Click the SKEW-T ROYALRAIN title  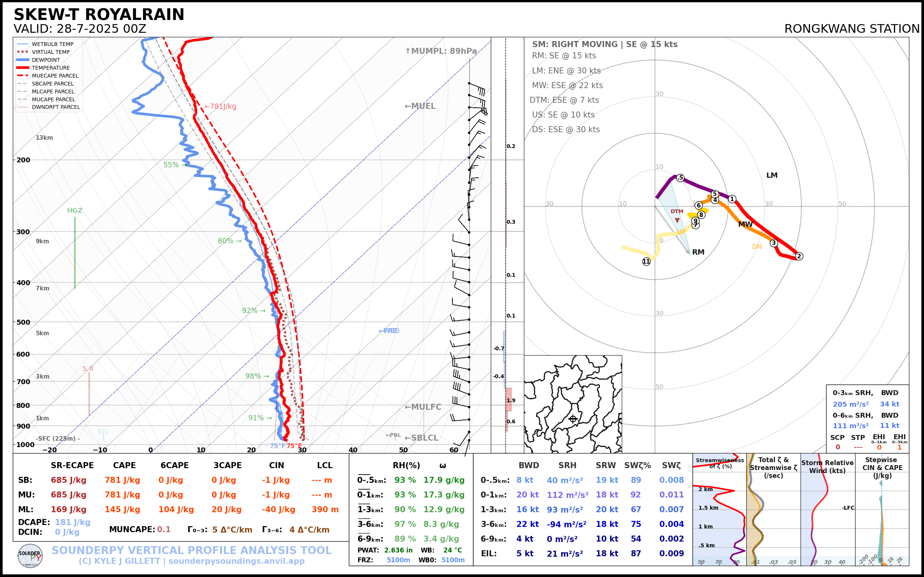(x=99, y=15)
